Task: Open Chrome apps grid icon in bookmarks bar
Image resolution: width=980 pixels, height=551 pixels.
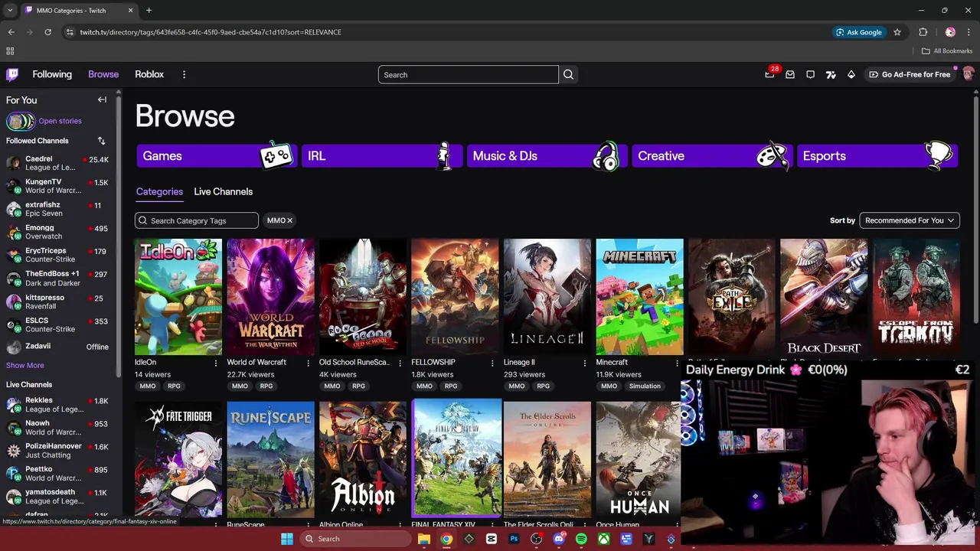Action: pos(10,51)
